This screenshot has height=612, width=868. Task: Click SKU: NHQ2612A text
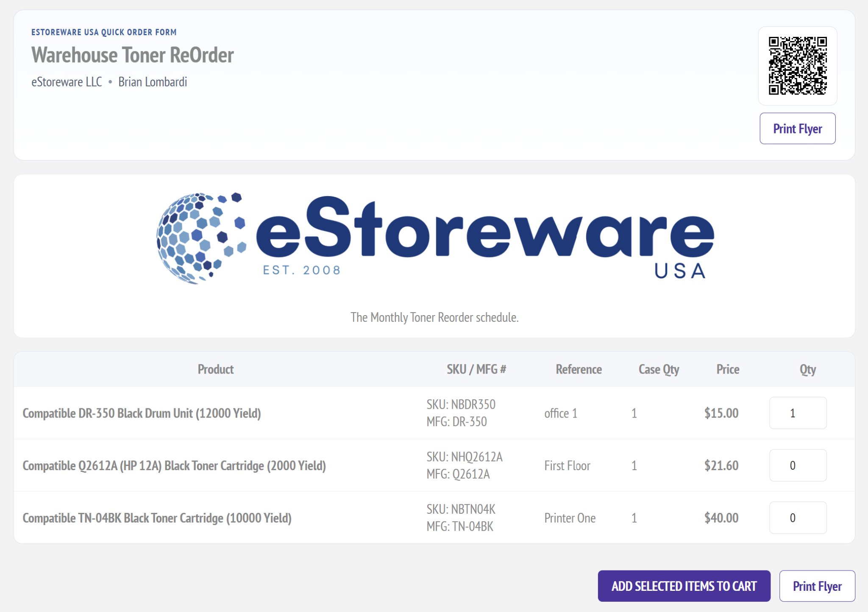point(465,457)
